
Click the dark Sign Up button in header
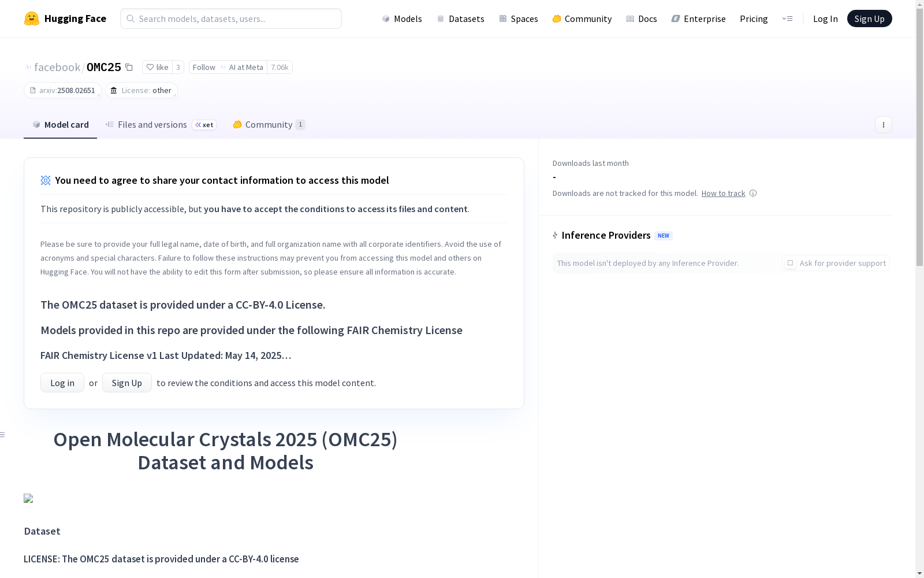pyautogui.click(x=869, y=18)
